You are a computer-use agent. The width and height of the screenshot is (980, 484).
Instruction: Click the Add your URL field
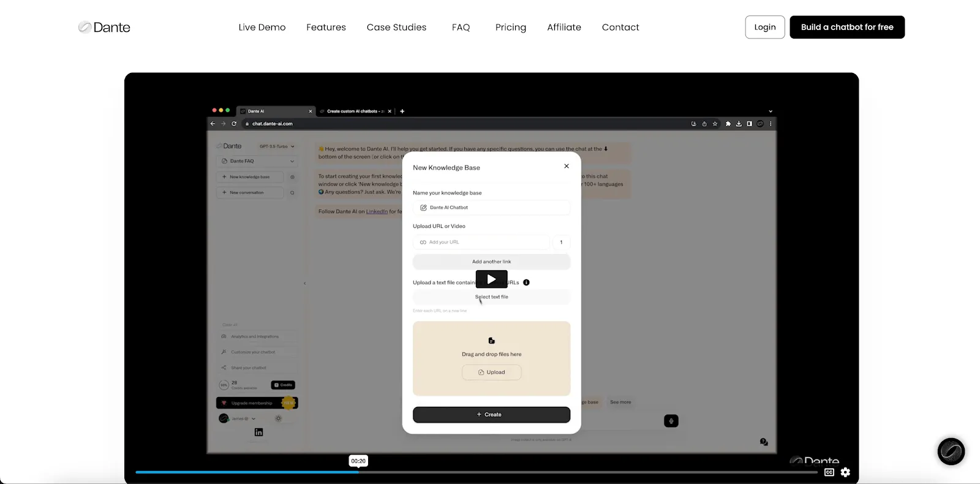(x=481, y=242)
